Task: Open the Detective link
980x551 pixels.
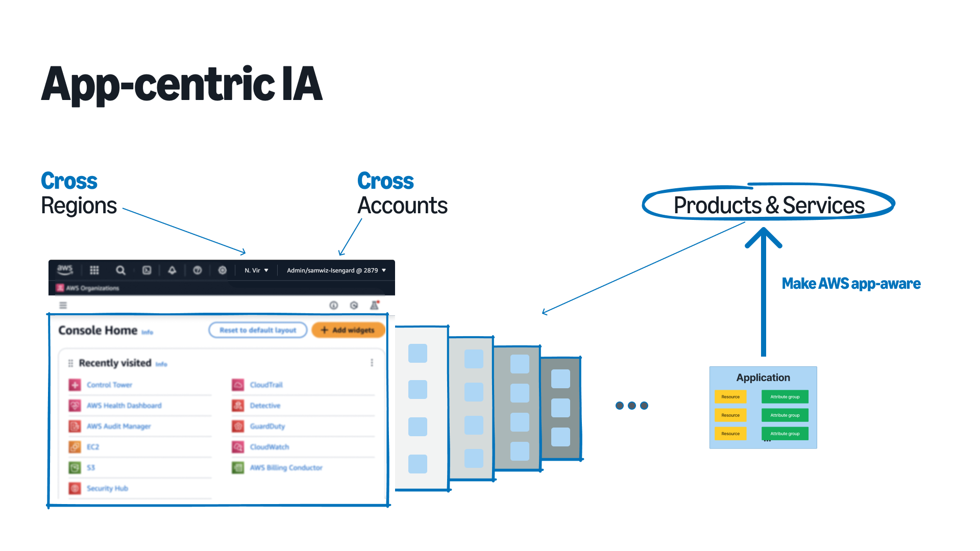Action: pyautogui.click(x=265, y=406)
